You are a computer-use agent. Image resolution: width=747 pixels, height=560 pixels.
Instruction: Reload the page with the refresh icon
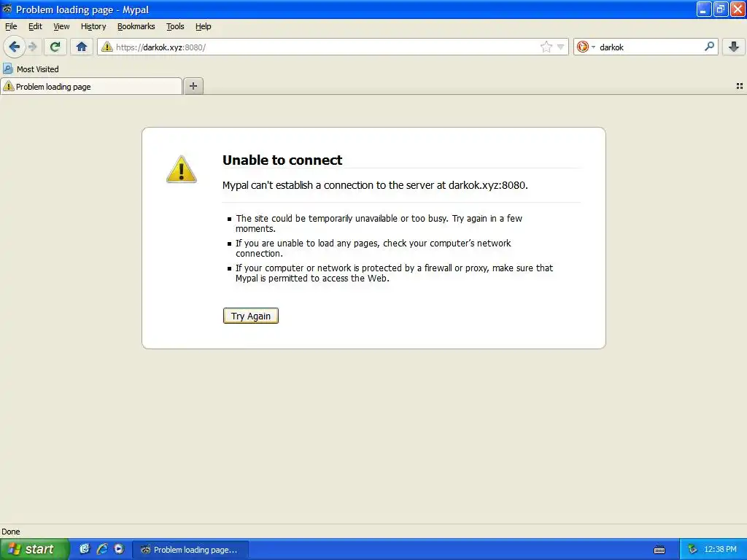pos(55,47)
